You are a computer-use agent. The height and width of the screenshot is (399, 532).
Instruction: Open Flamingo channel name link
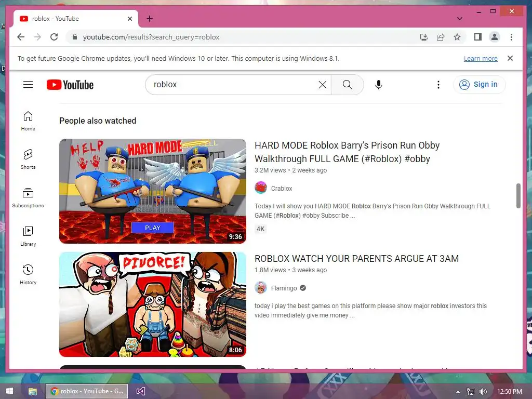[x=284, y=288]
